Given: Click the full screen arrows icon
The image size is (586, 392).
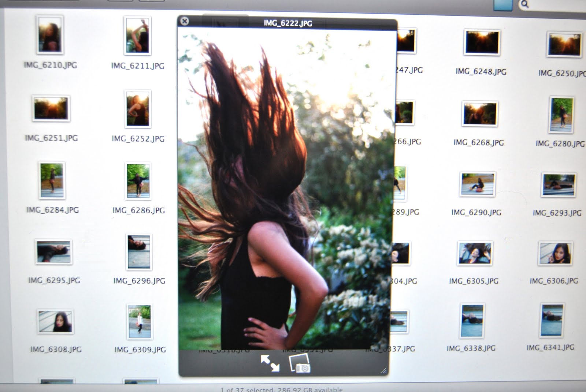Looking at the screenshot, I should point(270,363).
